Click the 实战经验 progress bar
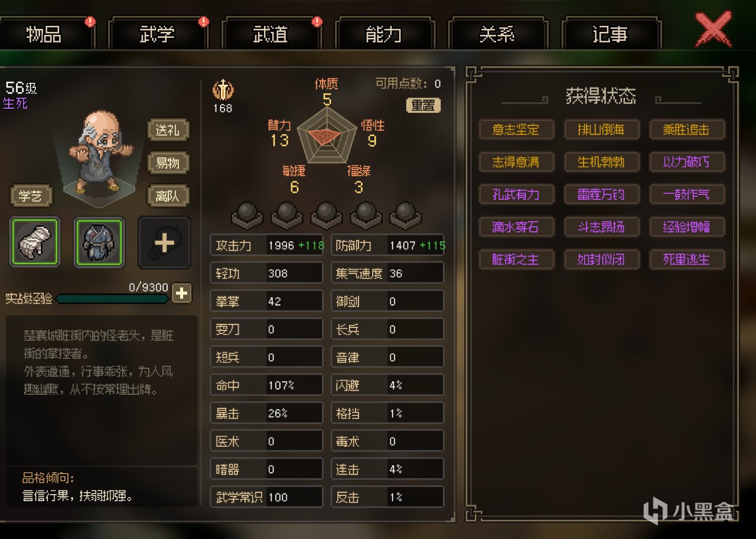Viewport: 756px width, 539px height. click(x=112, y=299)
